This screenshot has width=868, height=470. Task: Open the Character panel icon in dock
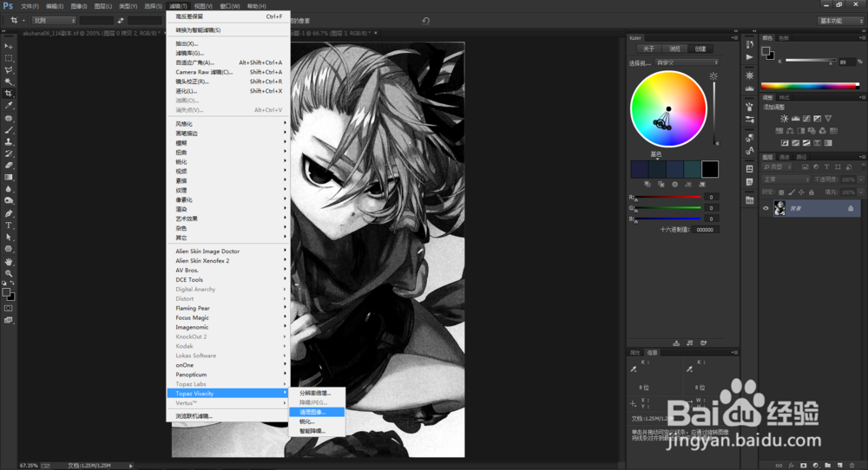[750, 150]
